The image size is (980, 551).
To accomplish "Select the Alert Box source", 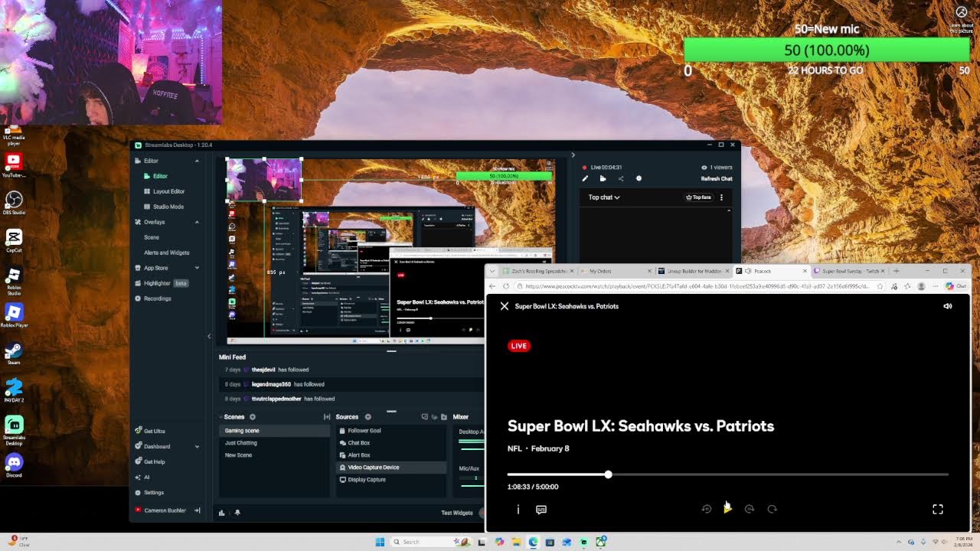I will 391,455.
